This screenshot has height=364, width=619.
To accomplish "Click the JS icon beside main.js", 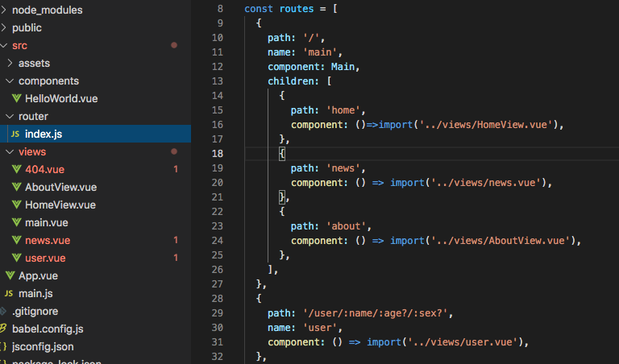I will pyautogui.click(x=9, y=293).
